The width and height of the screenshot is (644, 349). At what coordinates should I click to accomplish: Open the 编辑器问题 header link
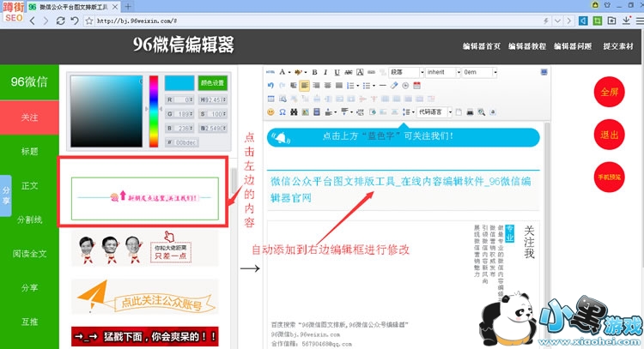[573, 46]
